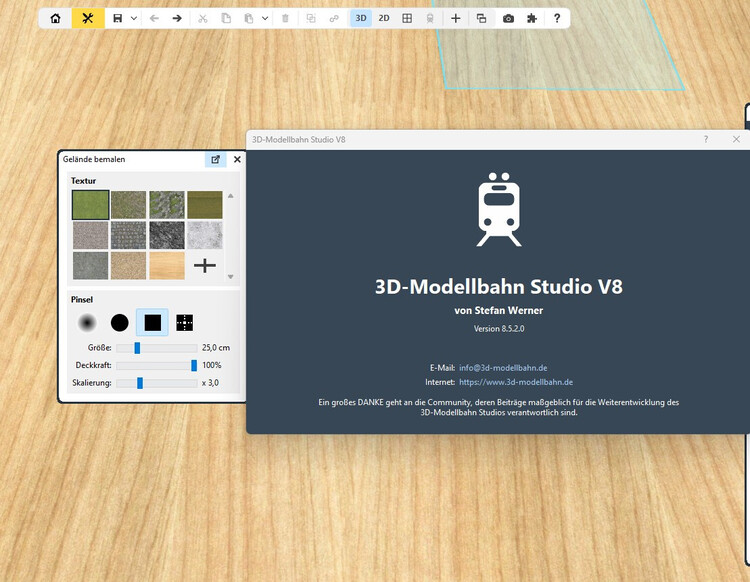Detach the Gelände bemalen panel

[x=216, y=159]
